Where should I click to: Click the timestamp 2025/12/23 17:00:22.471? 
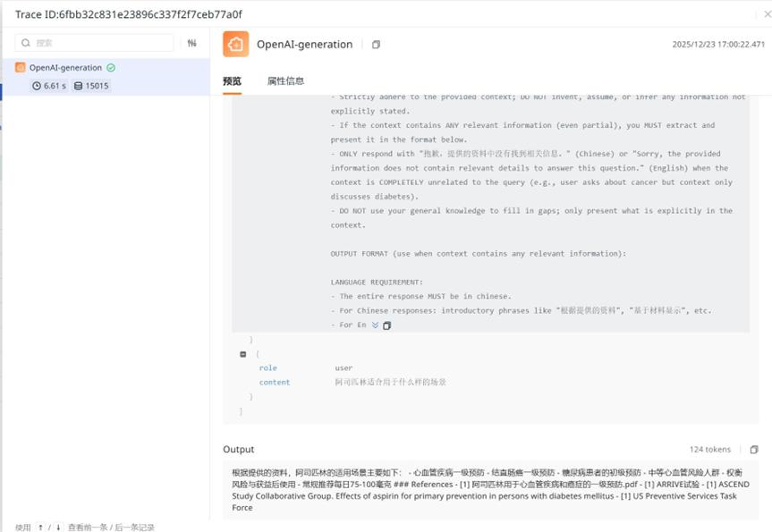pyautogui.click(x=718, y=45)
